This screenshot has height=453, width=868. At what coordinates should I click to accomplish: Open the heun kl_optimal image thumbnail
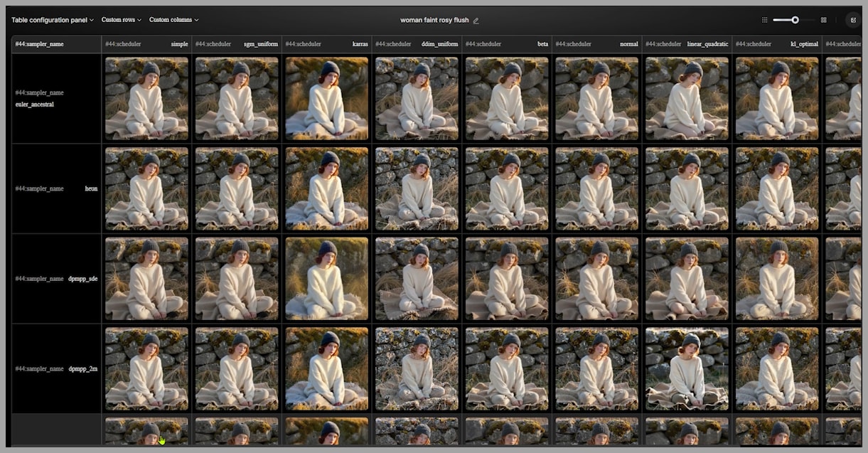tap(777, 188)
